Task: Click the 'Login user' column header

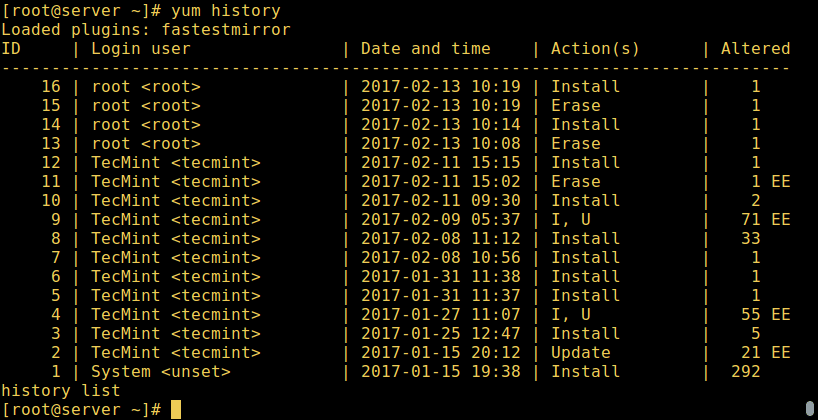Action: 141,48
